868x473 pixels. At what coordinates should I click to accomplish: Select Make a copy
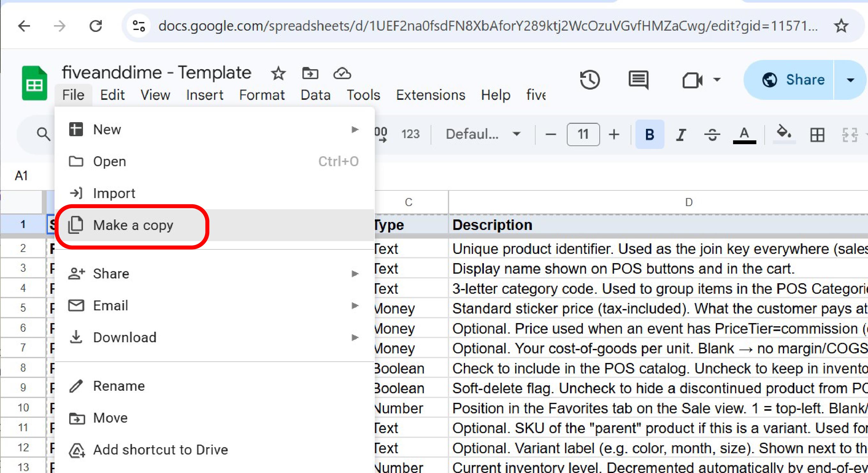point(214,225)
